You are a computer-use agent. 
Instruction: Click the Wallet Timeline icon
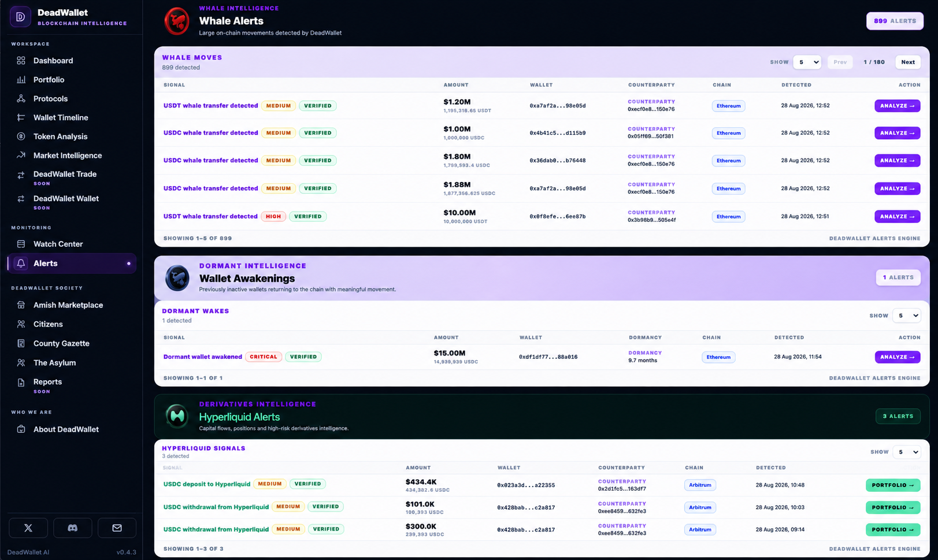click(x=21, y=117)
